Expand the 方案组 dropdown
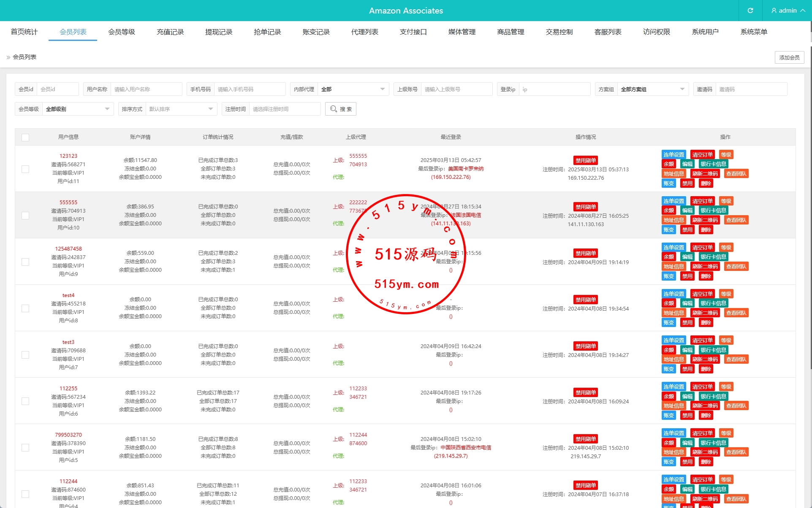 click(652, 89)
